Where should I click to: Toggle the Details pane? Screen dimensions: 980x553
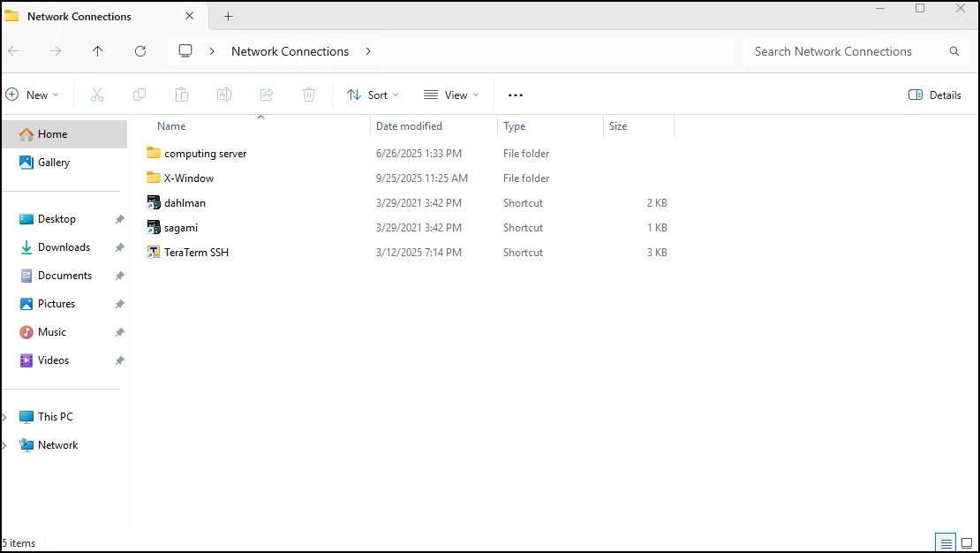[935, 95]
